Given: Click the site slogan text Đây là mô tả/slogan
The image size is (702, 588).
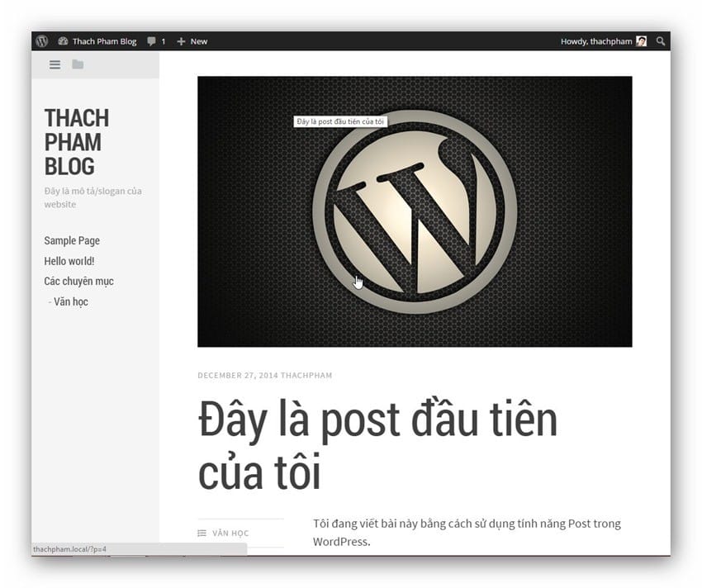Looking at the screenshot, I should [x=92, y=197].
